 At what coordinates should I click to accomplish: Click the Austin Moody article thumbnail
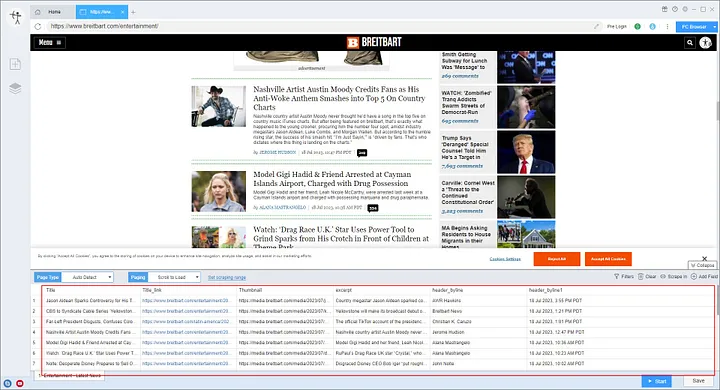219,106
